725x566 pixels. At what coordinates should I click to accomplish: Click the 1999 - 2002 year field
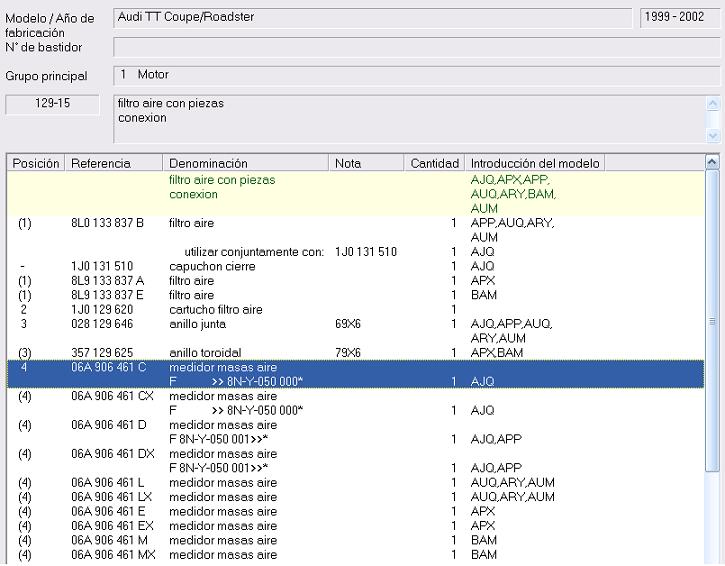680,18
